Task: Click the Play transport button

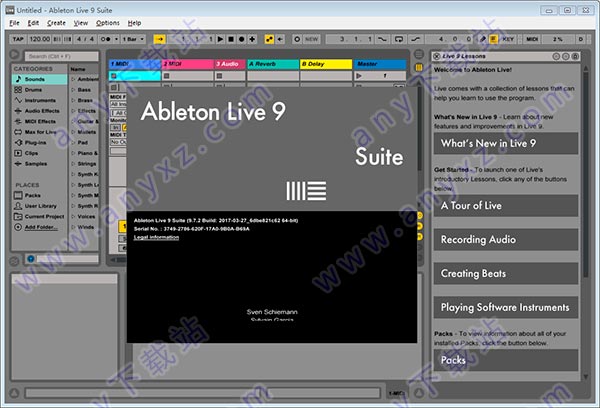Action: 220,39
